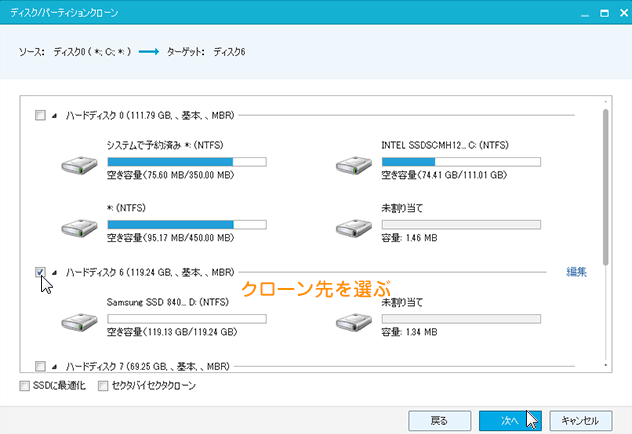The width and height of the screenshot is (632, 434).
Task: Collapse the ハードディスク 6 partition list
Action: (54, 273)
